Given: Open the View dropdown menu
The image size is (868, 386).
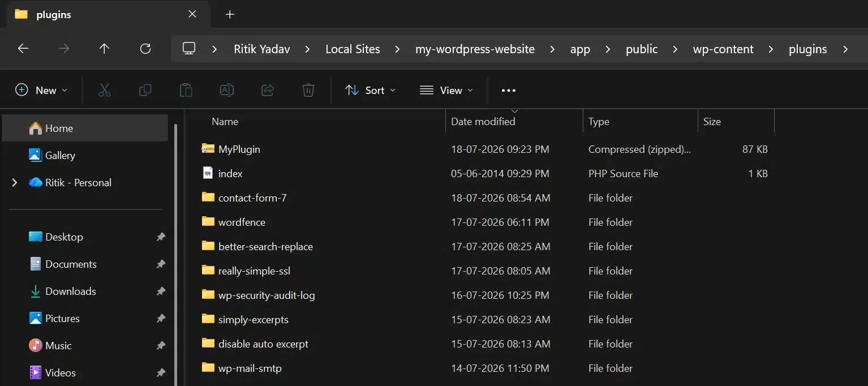Looking at the screenshot, I should click(446, 90).
